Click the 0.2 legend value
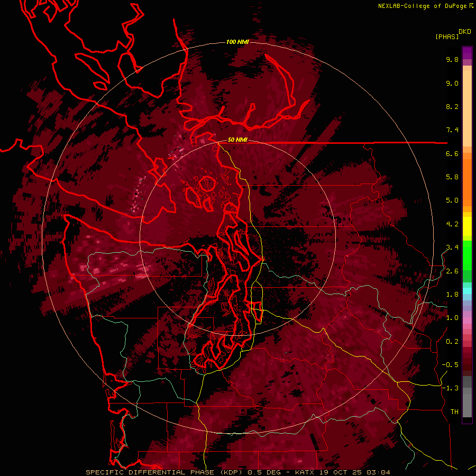This screenshot has height=476, width=476. click(452, 342)
